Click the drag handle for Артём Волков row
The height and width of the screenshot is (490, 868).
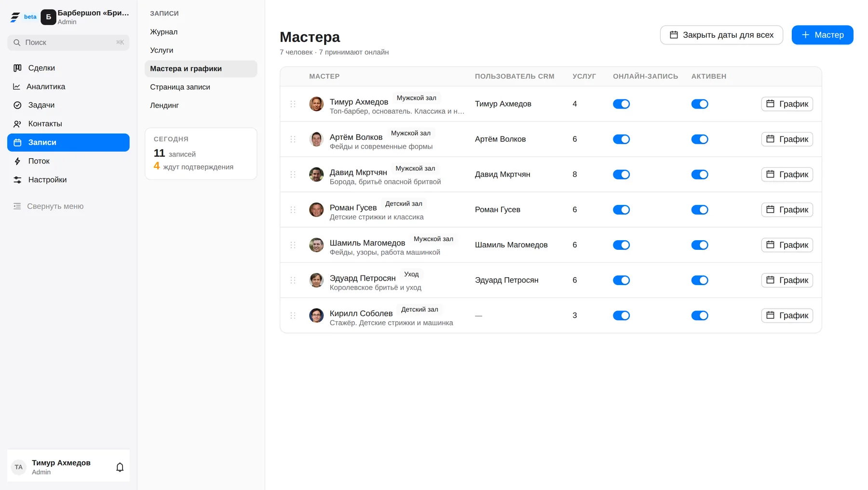(293, 139)
